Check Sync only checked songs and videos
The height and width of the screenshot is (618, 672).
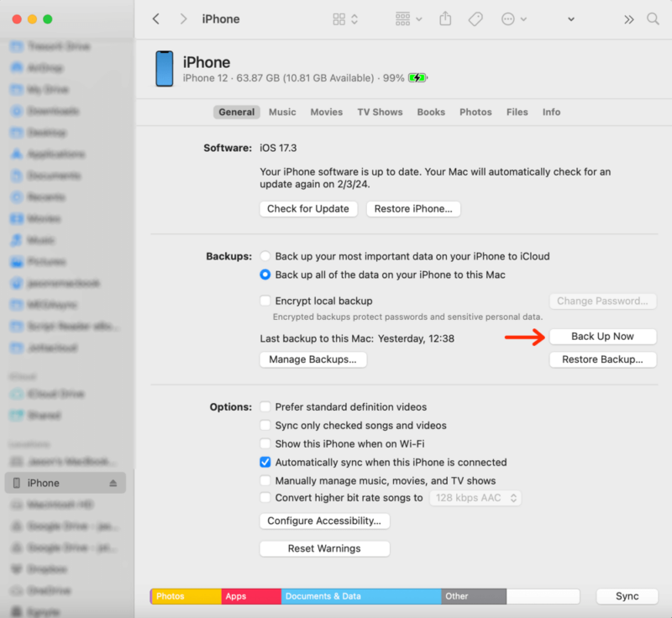265,425
